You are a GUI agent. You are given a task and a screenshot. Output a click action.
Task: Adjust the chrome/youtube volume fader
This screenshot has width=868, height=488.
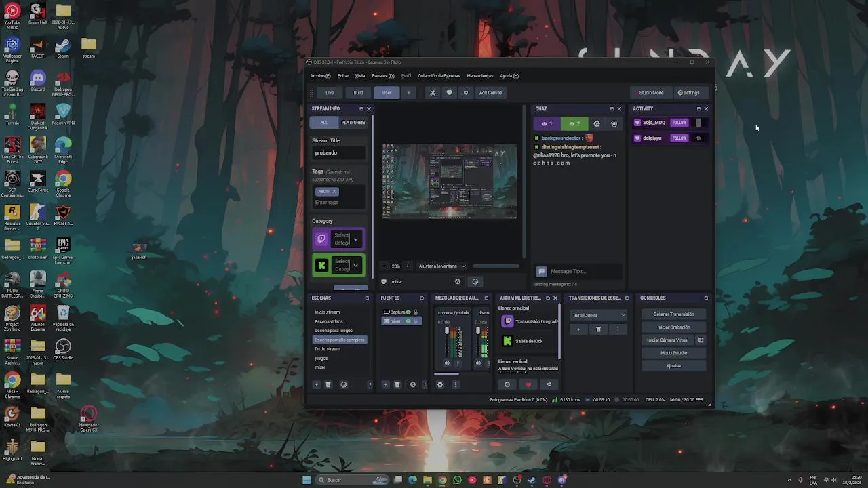[446, 331]
